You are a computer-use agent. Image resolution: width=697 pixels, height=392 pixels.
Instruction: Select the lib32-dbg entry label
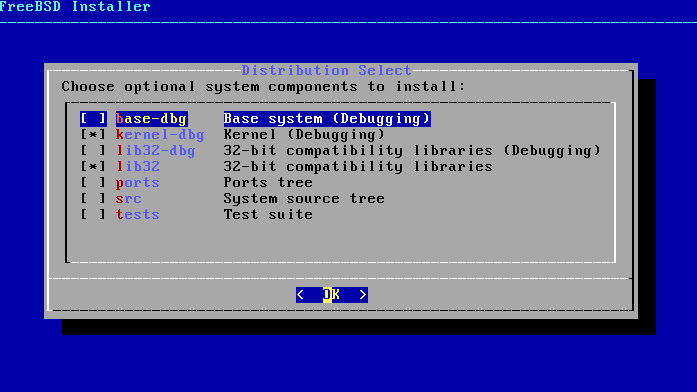coord(156,151)
